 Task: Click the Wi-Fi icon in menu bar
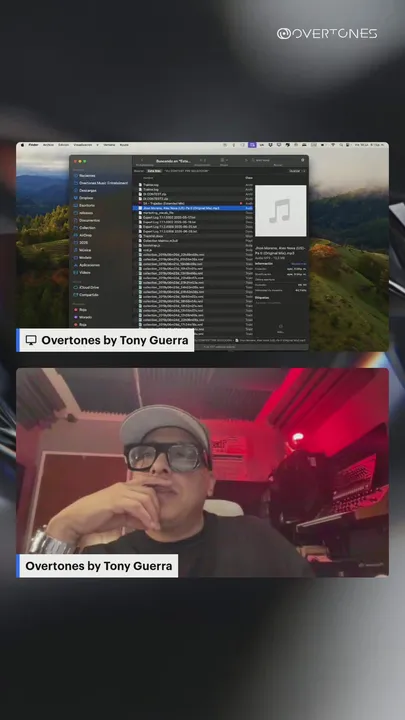(333, 145)
